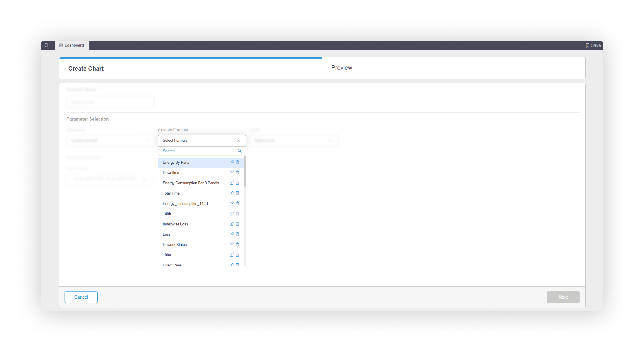Edit Energy Consumption For 9 Panels formula
Viewport: 644px width, 352px height.
pyautogui.click(x=232, y=183)
